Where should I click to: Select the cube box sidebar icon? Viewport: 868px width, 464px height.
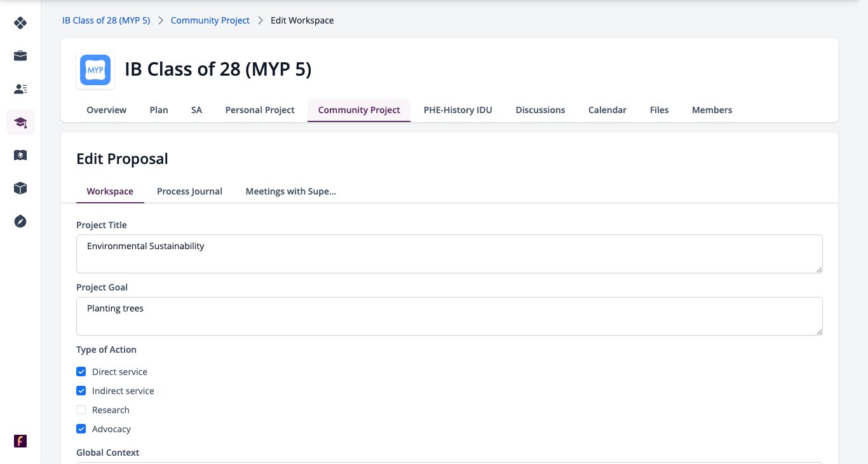(20, 188)
